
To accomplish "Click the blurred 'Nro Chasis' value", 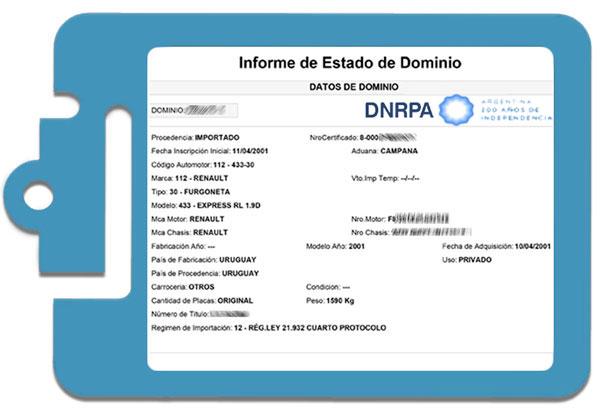I will point(431,232).
